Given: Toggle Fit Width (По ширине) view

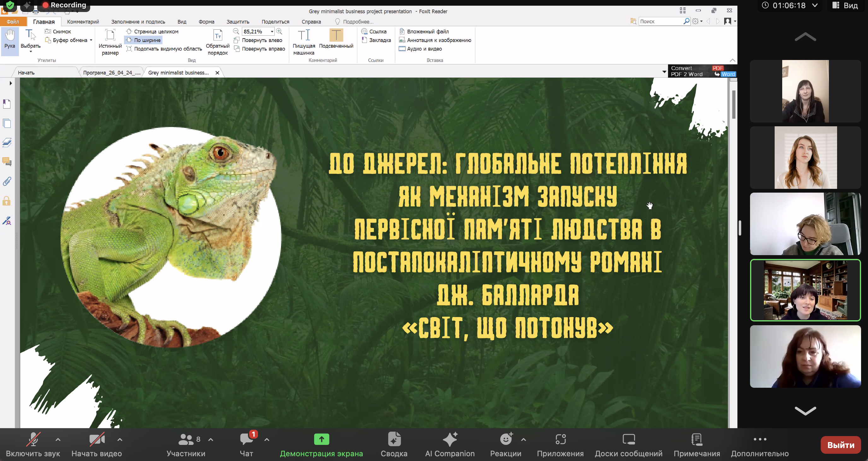Looking at the screenshot, I should 144,40.
